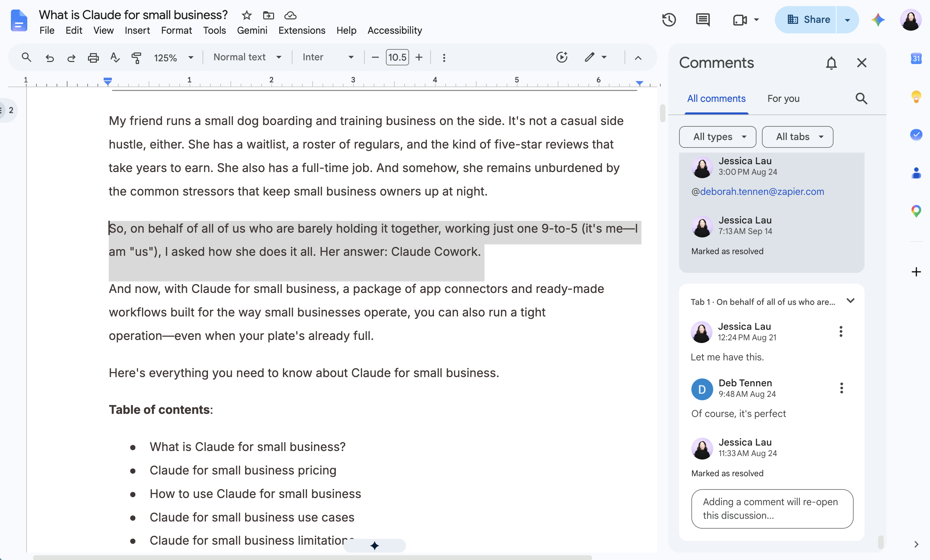The height and width of the screenshot is (560, 930).
Task: Open version history clock icon
Action: point(669,20)
